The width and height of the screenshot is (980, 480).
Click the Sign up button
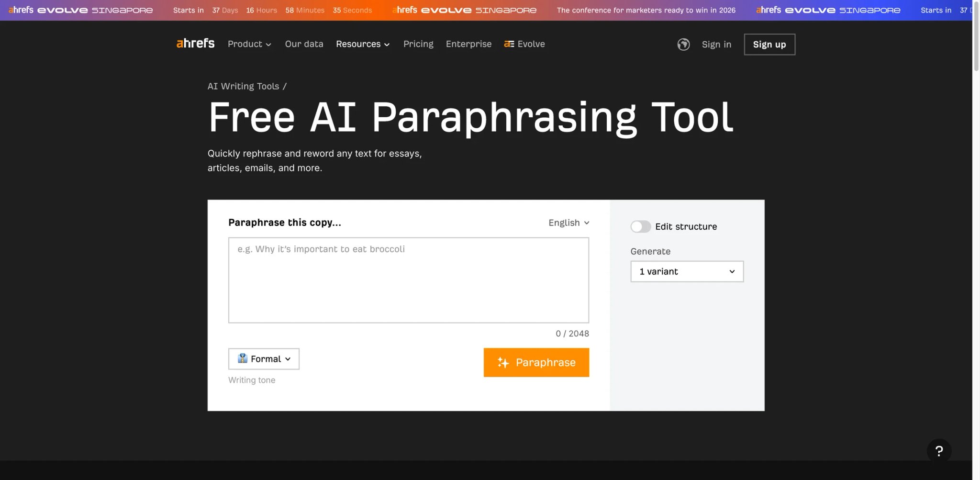coord(769,45)
